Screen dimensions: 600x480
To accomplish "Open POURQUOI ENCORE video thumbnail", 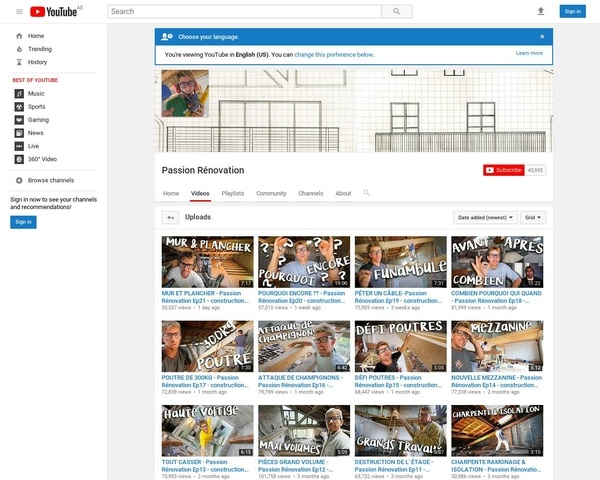I will point(304,262).
